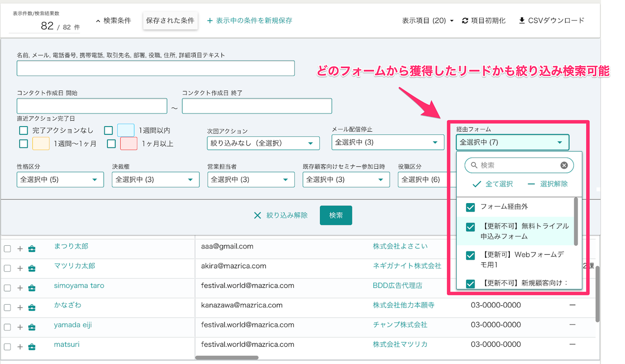Image resolution: width=625 pixels, height=364 pixels.
Task: Open the 表示項目 (20) dropdown
Action: (x=428, y=21)
